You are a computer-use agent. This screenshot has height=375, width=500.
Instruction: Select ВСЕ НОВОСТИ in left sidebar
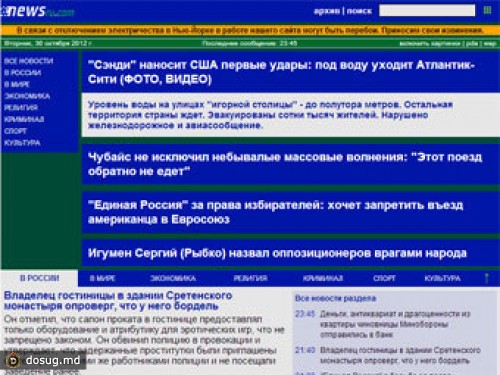pos(29,61)
